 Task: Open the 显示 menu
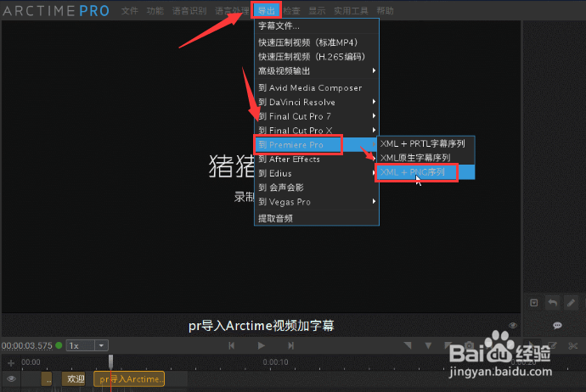(317, 11)
